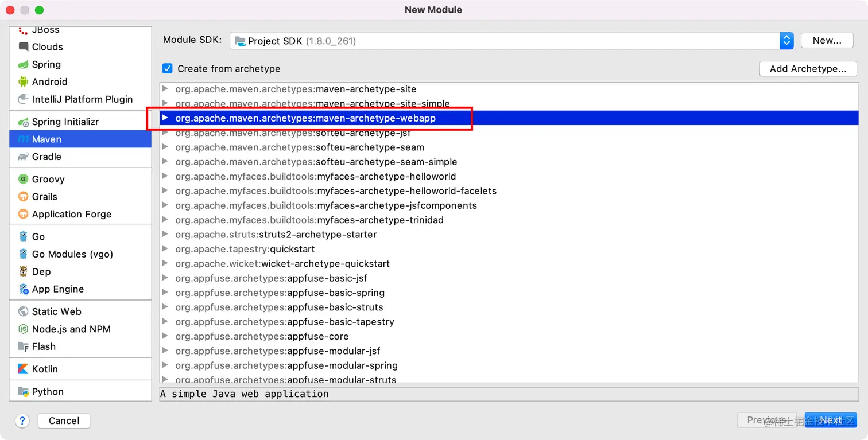Image resolution: width=868 pixels, height=440 pixels.
Task: Select the appfuse-modular-spring row
Action: (509, 365)
